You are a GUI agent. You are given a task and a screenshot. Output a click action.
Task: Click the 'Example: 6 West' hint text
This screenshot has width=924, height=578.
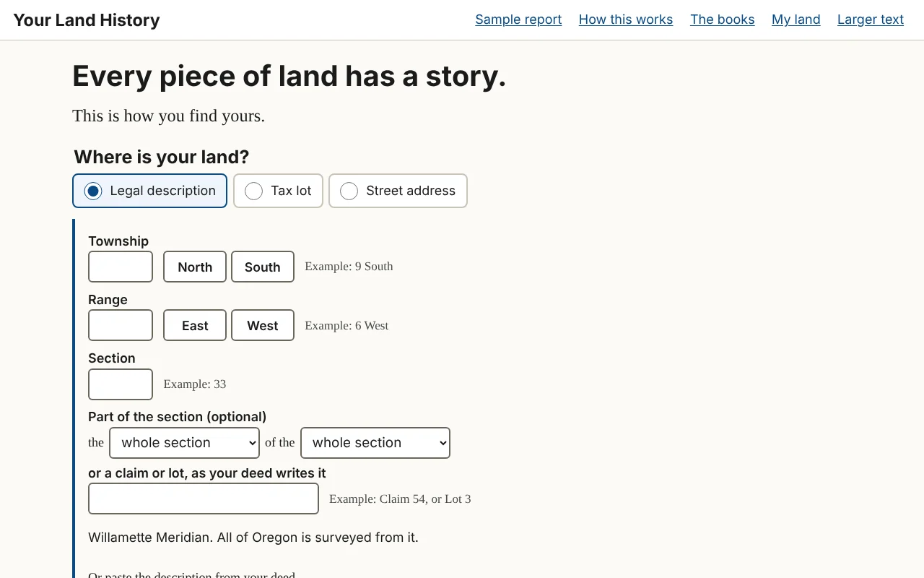click(346, 326)
